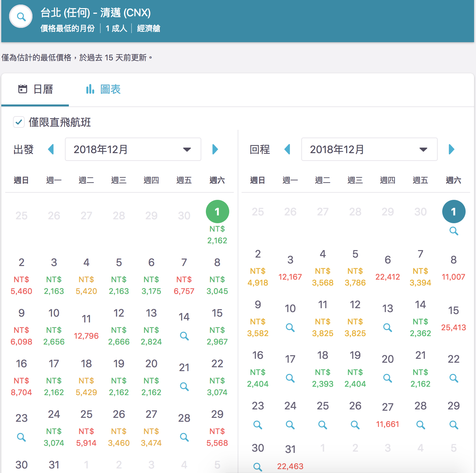
Task: Click the selected green departure date 1
Action: click(x=217, y=212)
